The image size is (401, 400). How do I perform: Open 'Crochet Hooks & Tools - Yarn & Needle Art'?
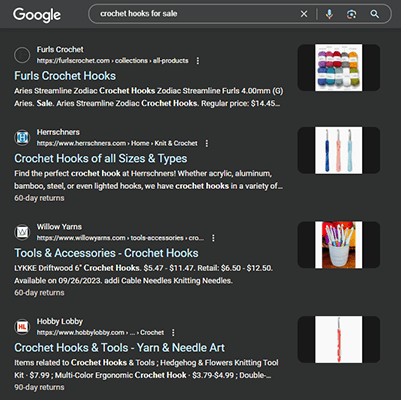tap(119, 348)
